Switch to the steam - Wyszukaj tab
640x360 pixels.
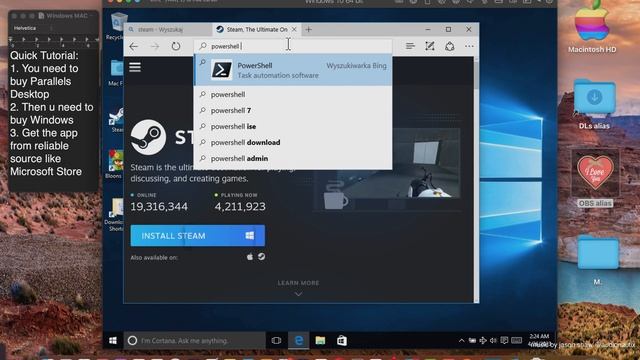pos(168,29)
